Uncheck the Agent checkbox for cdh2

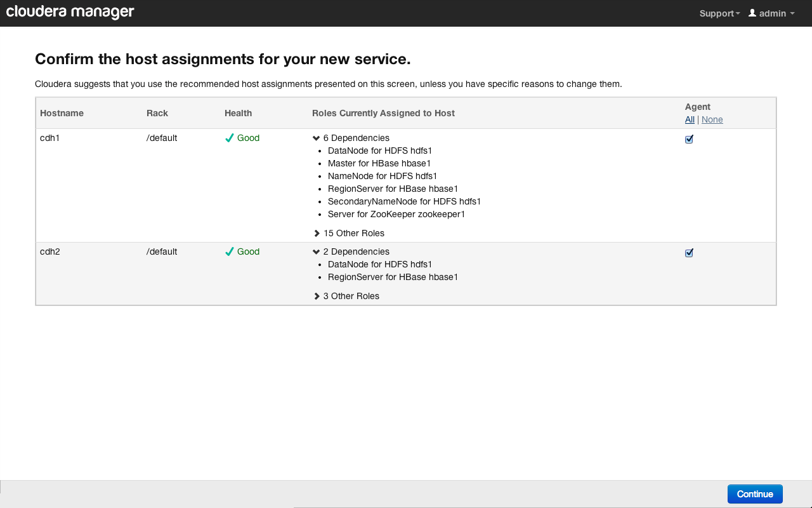[689, 253]
